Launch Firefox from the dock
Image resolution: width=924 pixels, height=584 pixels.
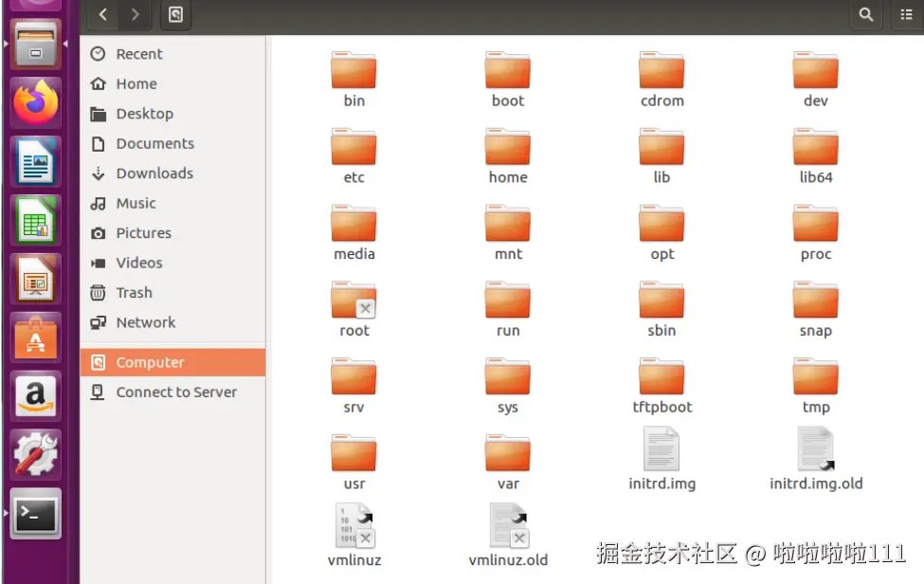pos(36,103)
